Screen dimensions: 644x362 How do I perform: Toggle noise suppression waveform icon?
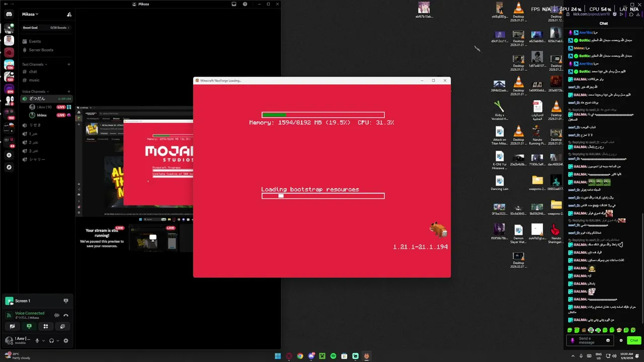coord(57,315)
